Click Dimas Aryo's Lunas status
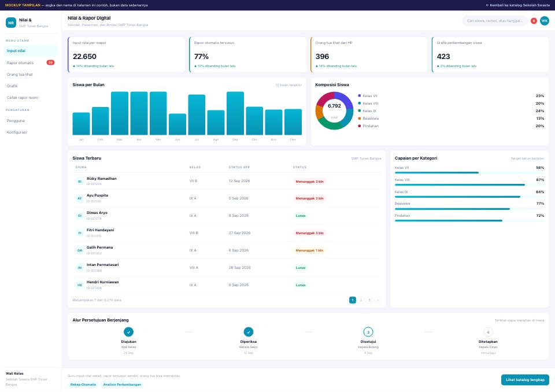 (x=301, y=216)
